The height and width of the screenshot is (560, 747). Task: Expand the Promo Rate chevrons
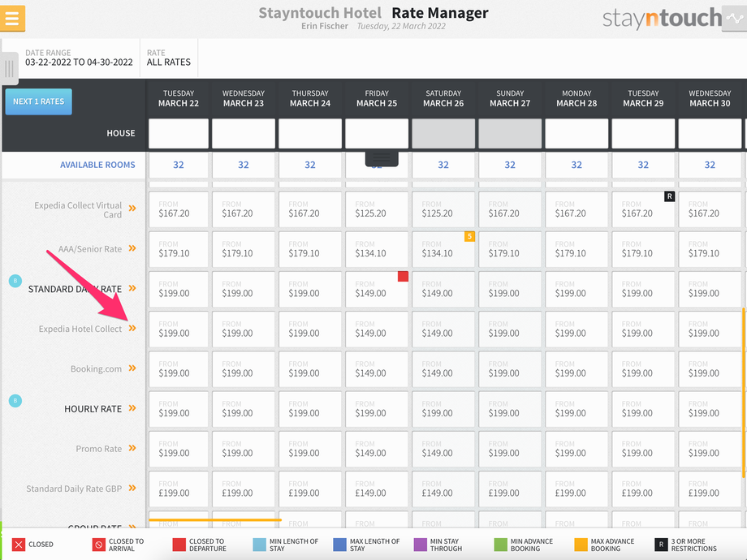[x=132, y=448]
